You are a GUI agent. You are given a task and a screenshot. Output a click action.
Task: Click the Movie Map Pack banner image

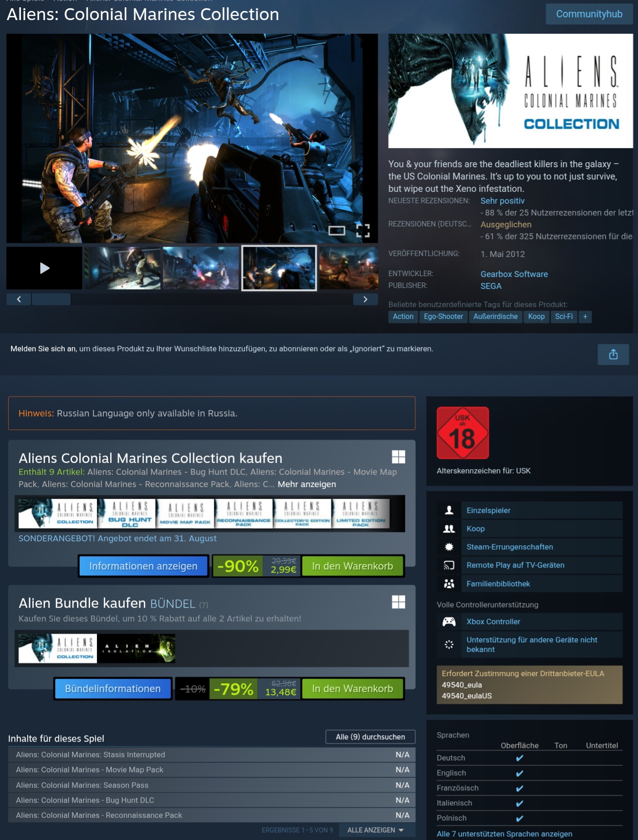(185, 513)
